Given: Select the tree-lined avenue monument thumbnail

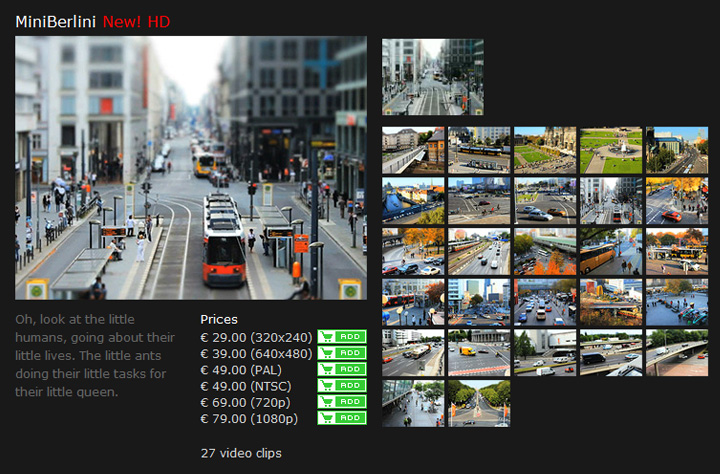Looking at the screenshot, I should point(479,403).
